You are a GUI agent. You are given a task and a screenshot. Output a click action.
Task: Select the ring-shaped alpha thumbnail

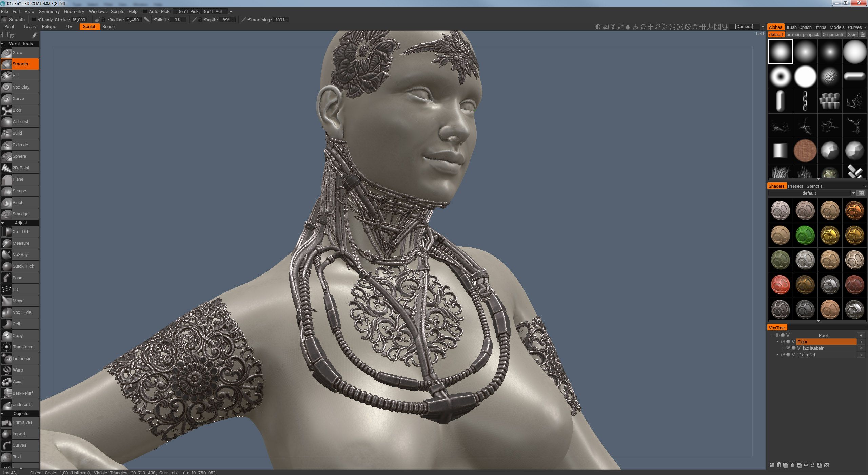click(x=780, y=76)
